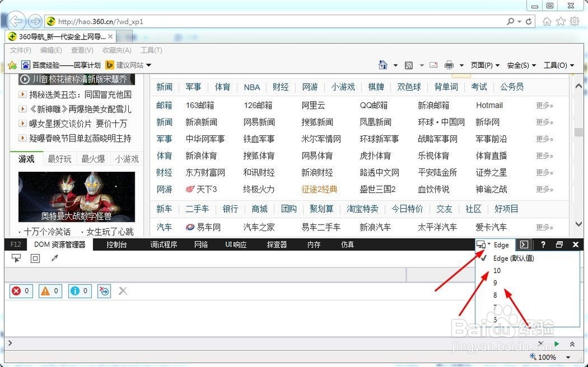Open the 奥特曼大战数字怪兽 game thumbnail

coord(76,196)
